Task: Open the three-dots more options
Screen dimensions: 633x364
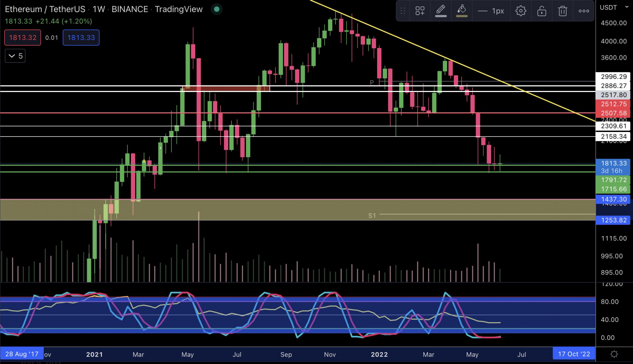Action: [x=584, y=11]
